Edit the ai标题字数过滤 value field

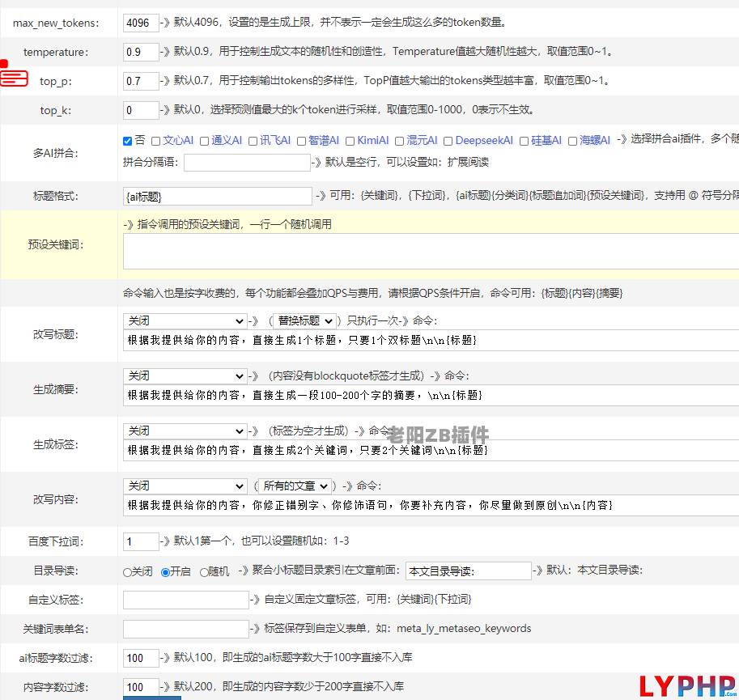click(141, 658)
